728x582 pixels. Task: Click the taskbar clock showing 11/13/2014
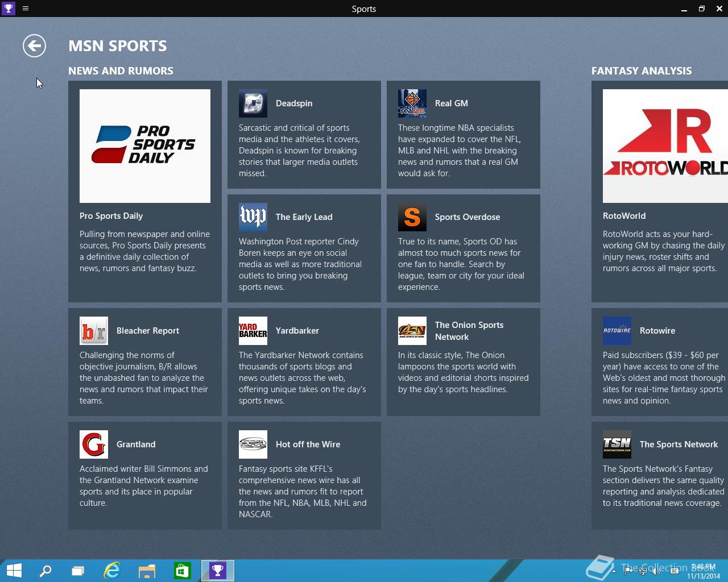704,571
